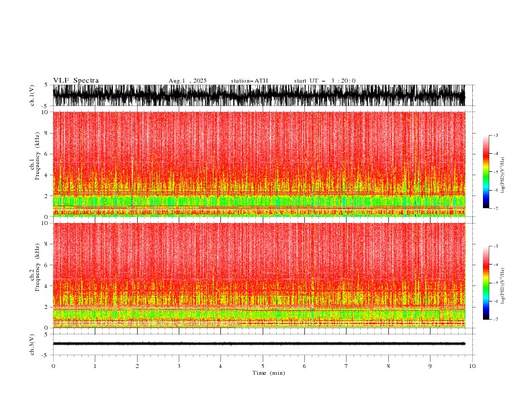532x411 pixels.
Task: Click the "6" tick on the time axis
Action: click(304, 366)
